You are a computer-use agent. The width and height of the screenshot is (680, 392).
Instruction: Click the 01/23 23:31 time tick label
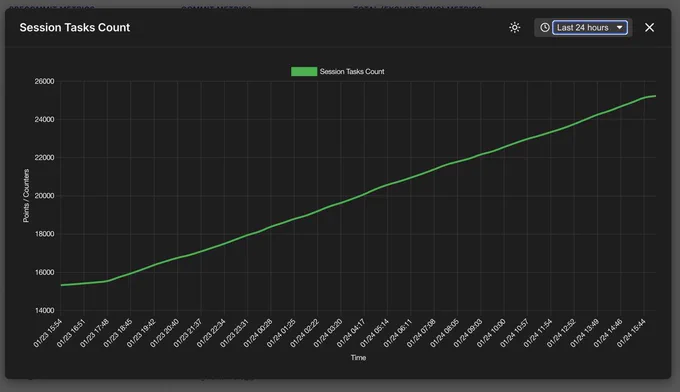235,333
